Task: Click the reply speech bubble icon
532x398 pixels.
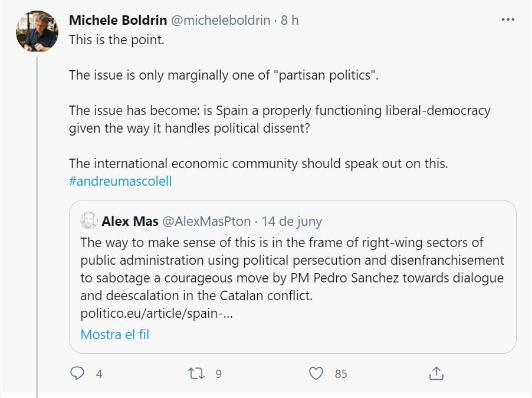Action: pos(78,373)
